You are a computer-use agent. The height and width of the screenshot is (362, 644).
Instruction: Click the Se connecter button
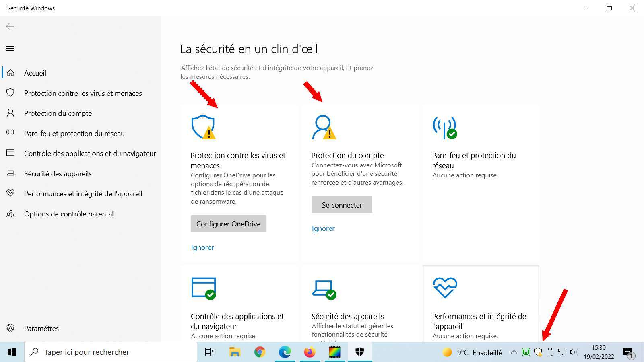pyautogui.click(x=342, y=205)
